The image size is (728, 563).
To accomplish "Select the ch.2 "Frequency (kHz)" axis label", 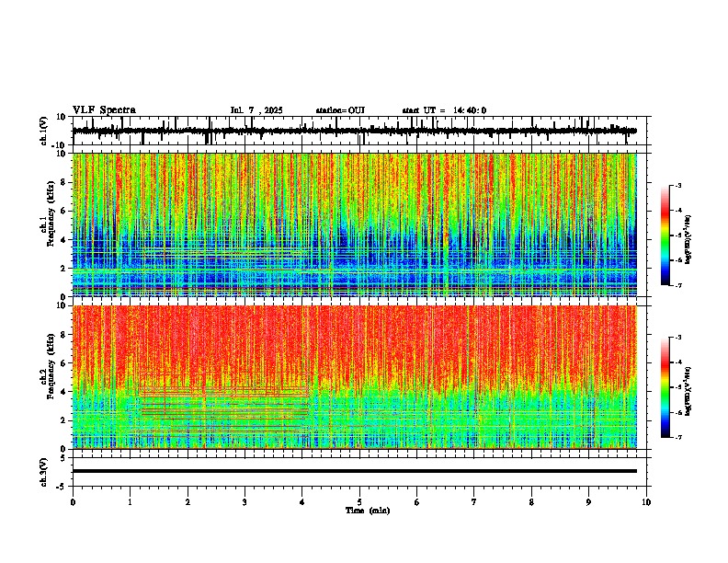I will [x=51, y=365].
